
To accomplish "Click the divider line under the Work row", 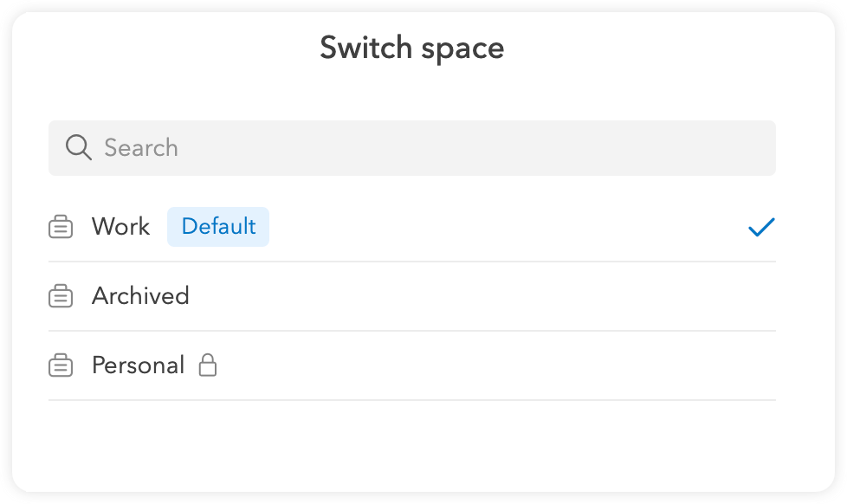I will click(412, 262).
